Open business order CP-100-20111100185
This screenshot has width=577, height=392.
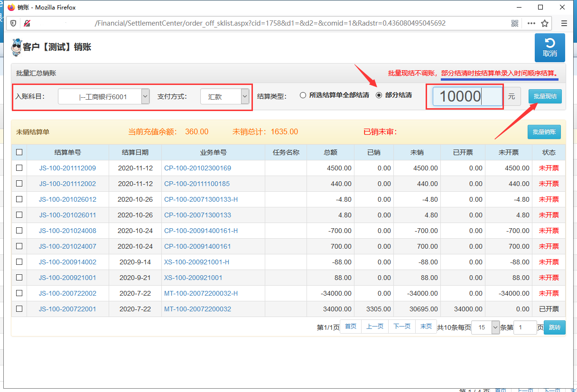(197, 184)
